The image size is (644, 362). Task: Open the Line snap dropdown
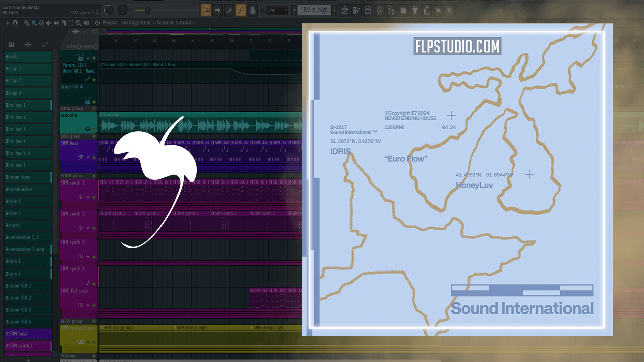click(276, 10)
